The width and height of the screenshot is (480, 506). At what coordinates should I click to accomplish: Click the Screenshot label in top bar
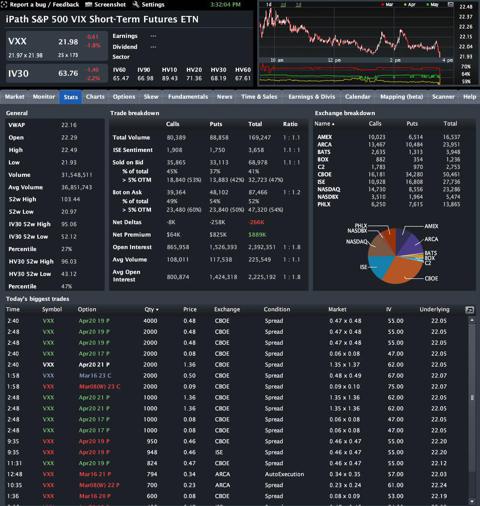(110, 5)
